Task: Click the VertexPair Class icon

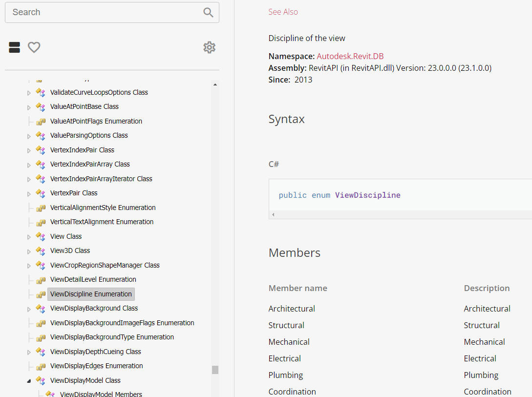Action: (x=41, y=193)
